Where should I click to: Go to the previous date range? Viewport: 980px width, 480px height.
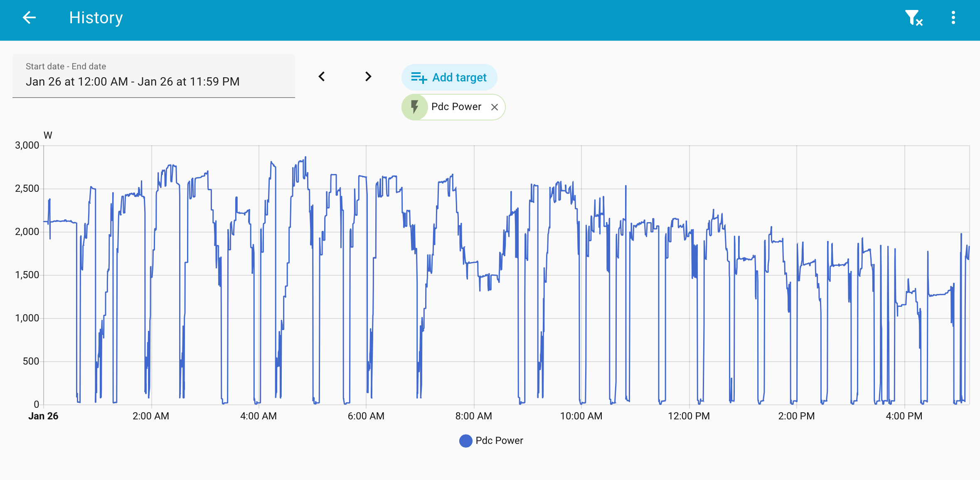(322, 76)
